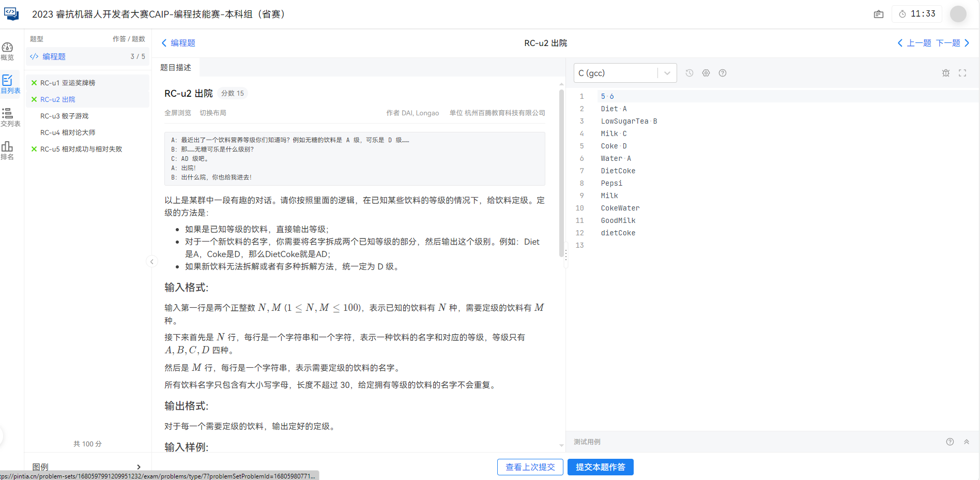The height and width of the screenshot is (480, 980).
Task: Switch to the problem description tab
Action: click(176, 67)
